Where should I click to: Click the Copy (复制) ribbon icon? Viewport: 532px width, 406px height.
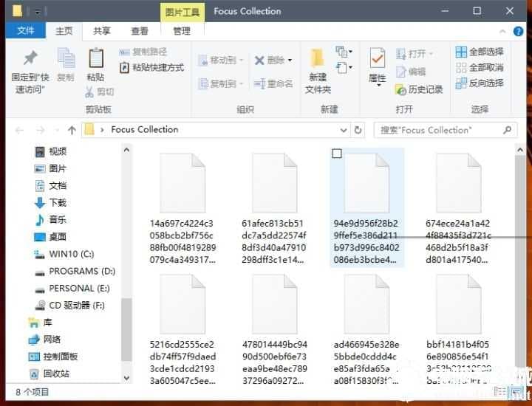coord(66,58)
